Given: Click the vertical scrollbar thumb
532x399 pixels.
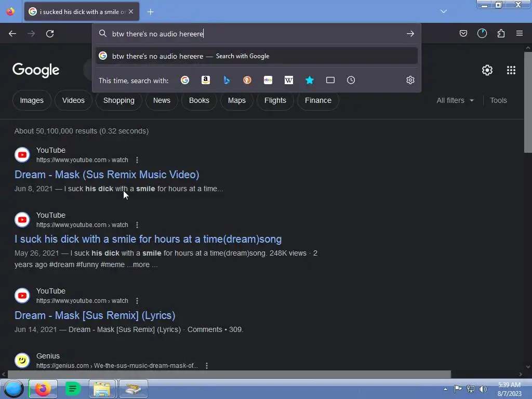Looking at the screenshot, I should pos(528,102).
